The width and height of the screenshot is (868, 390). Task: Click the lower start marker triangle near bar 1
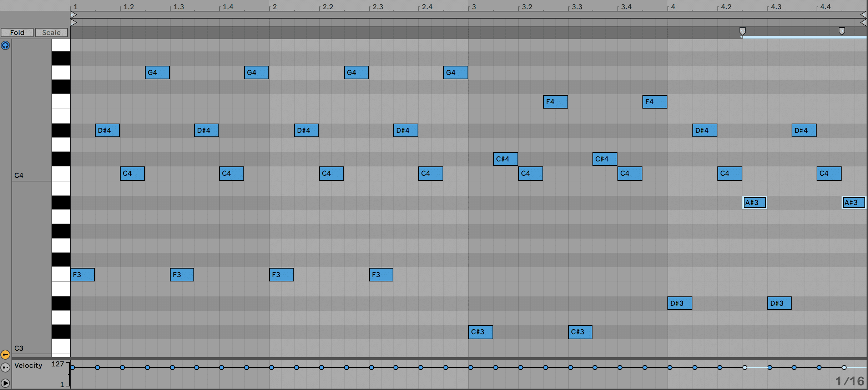point(74,22)
